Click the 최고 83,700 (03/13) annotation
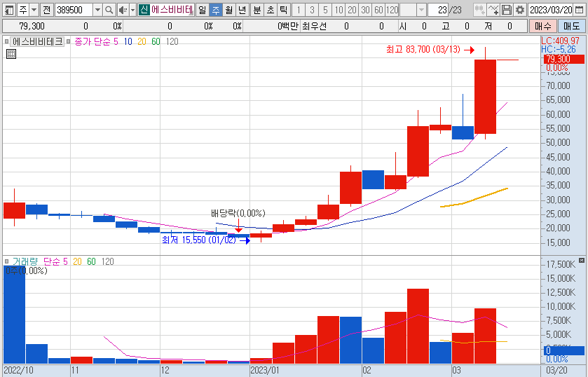 [x=423, y=50]
